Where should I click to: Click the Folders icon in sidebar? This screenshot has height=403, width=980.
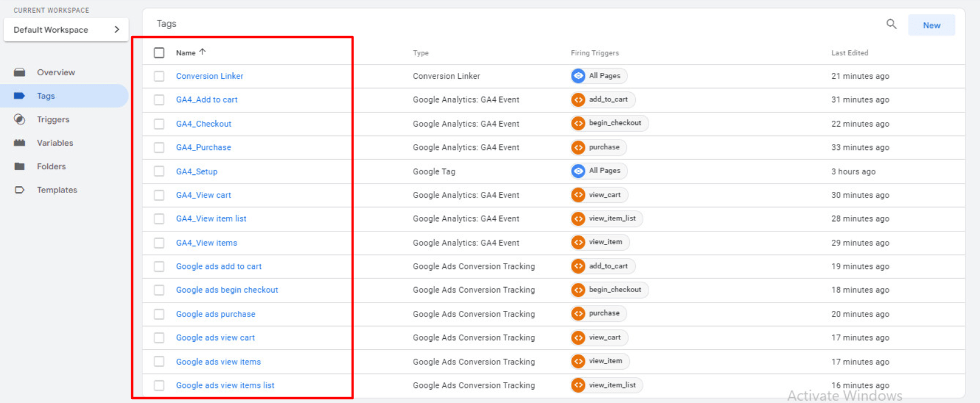(20, 166)
